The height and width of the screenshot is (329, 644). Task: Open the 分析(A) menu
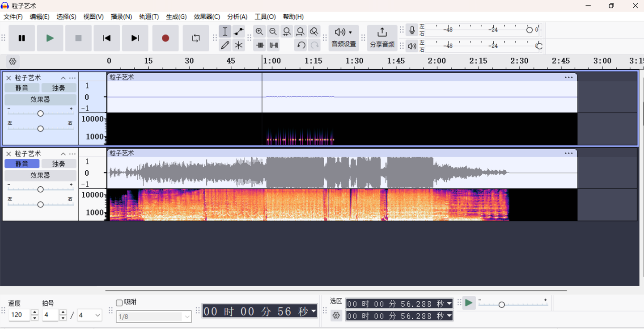(x=237, y=17)
